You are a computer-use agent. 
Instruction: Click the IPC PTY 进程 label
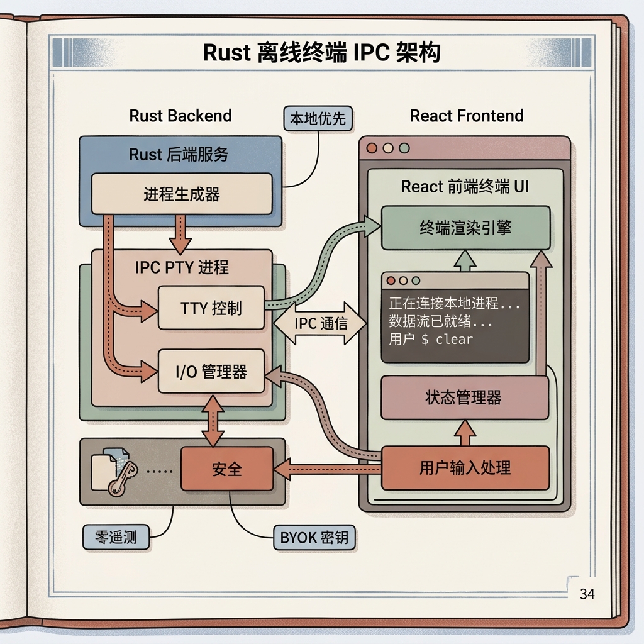pos(182,267)
